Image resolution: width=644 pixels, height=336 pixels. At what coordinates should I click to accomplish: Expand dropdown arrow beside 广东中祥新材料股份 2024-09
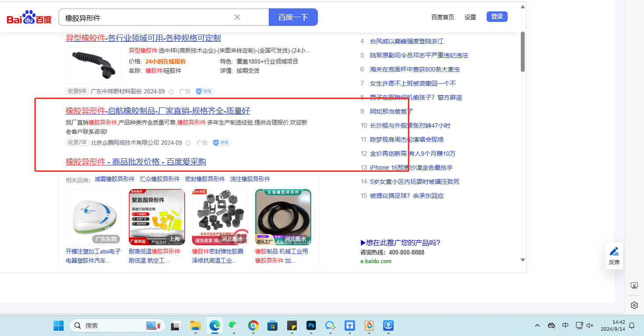[171, 92]
